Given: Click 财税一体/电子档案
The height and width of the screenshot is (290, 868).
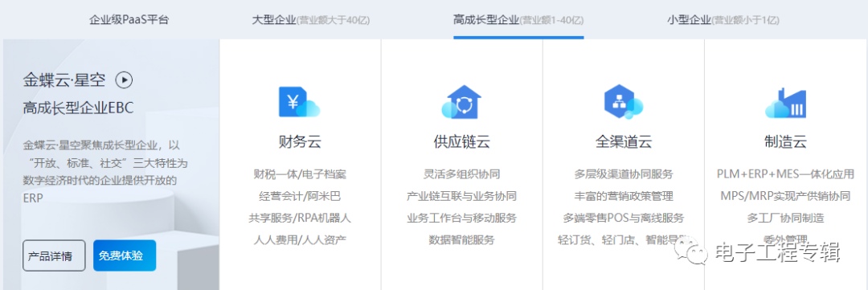Looking at the screenshot, I should (300, 174).
